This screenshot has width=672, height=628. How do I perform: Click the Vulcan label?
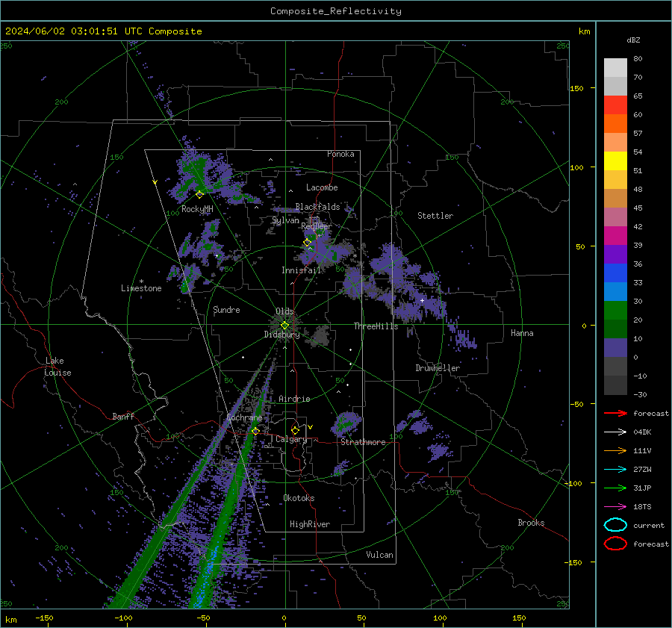pyautogui.click(x=379, y=555)
